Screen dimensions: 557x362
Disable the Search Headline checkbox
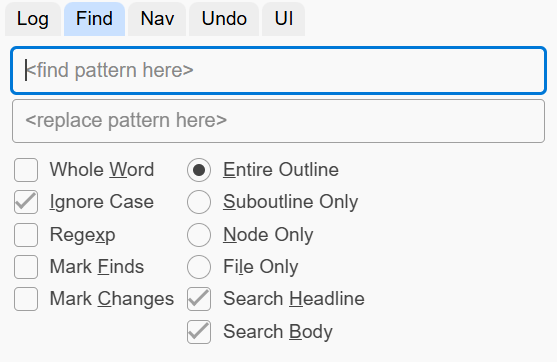199,299
